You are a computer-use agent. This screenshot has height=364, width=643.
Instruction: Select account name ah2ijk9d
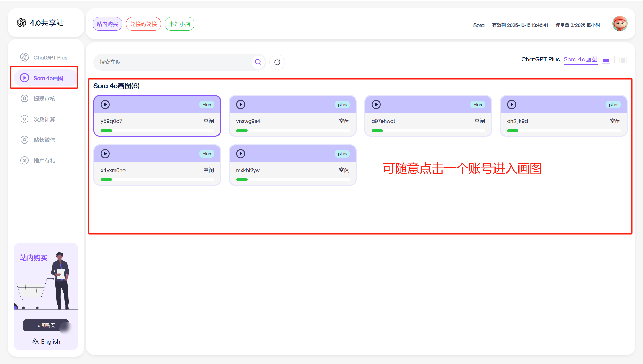[x=517, y=121]
